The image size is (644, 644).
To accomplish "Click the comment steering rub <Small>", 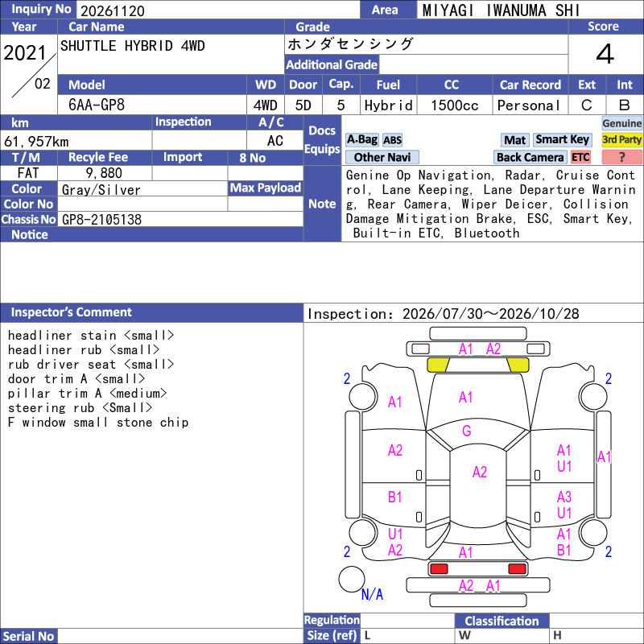I will pyautogui.click(x=80, y=408).
